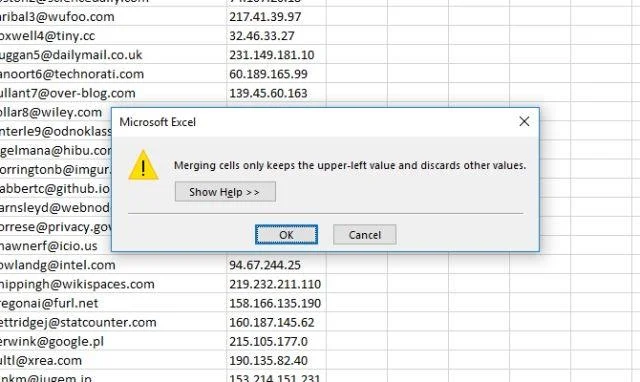Select cell with IP 231.149.181.10
Screen dimensions: 640x382
(x=276, y=55)
